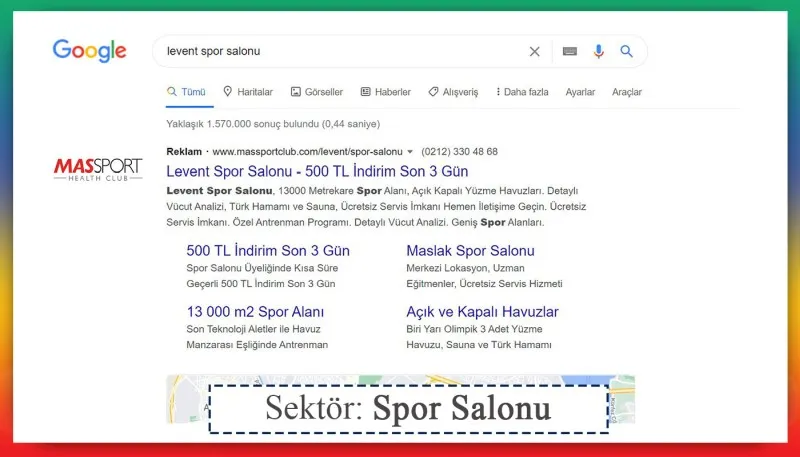Click the MASSPORT Health Club logo
This screenshot has width=800, height=457.
[x=98, y=169]
